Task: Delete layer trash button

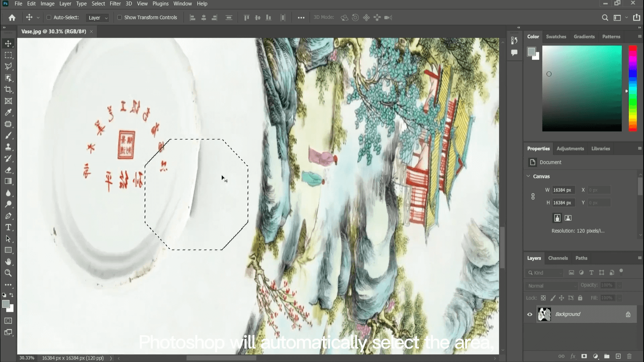Action: tap(629, 356)
